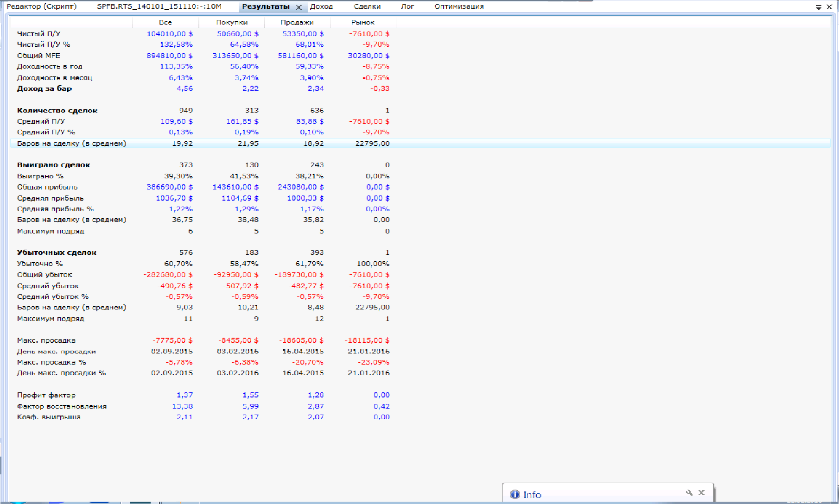This screenshot has width=839, height=504.
Task: Open the tab list dropdown arrow
Action: (819, 7)
